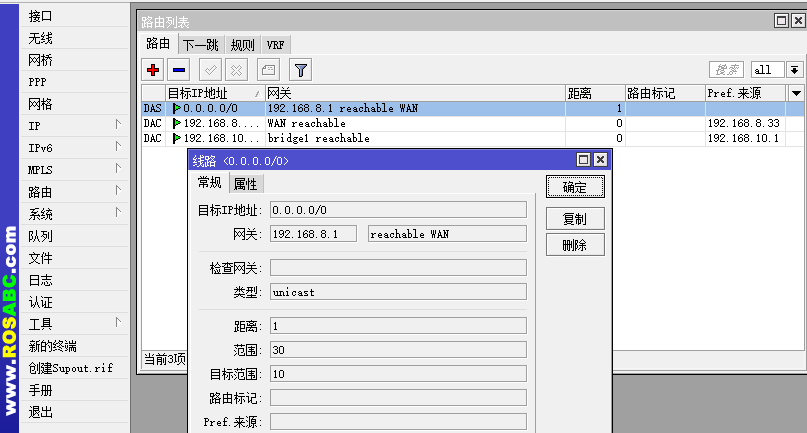This screenshot has width=807, height=433.
Task: Expand the IP submenu
Action: (x=118, y=124)
